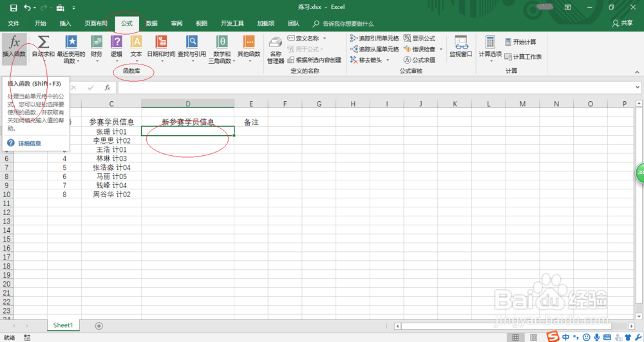Open Math & Trig (数学和三角函数) functions
This screenshot has height=342, width=644.
(222, 48)
